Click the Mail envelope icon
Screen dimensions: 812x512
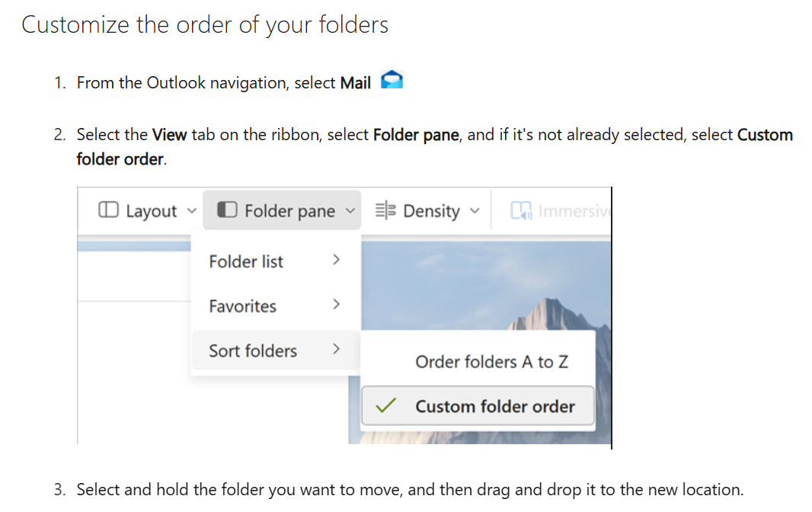392,80
